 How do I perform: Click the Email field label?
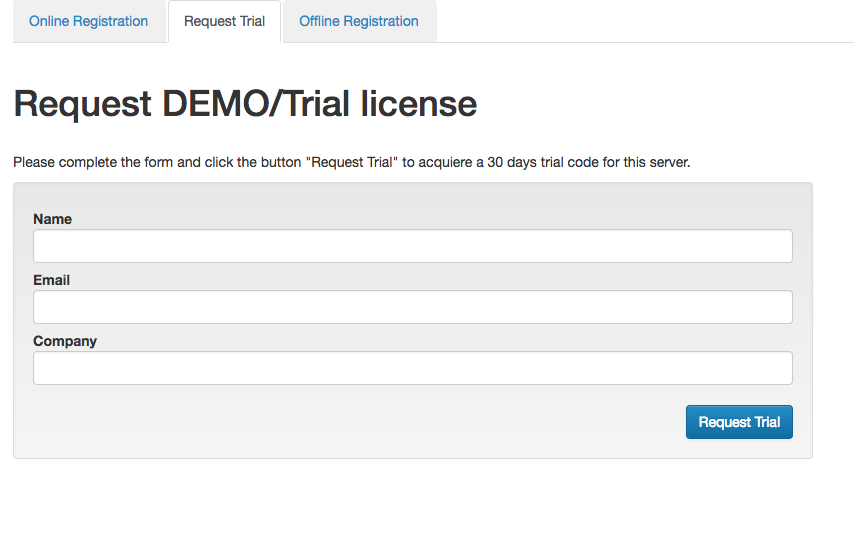51,280
